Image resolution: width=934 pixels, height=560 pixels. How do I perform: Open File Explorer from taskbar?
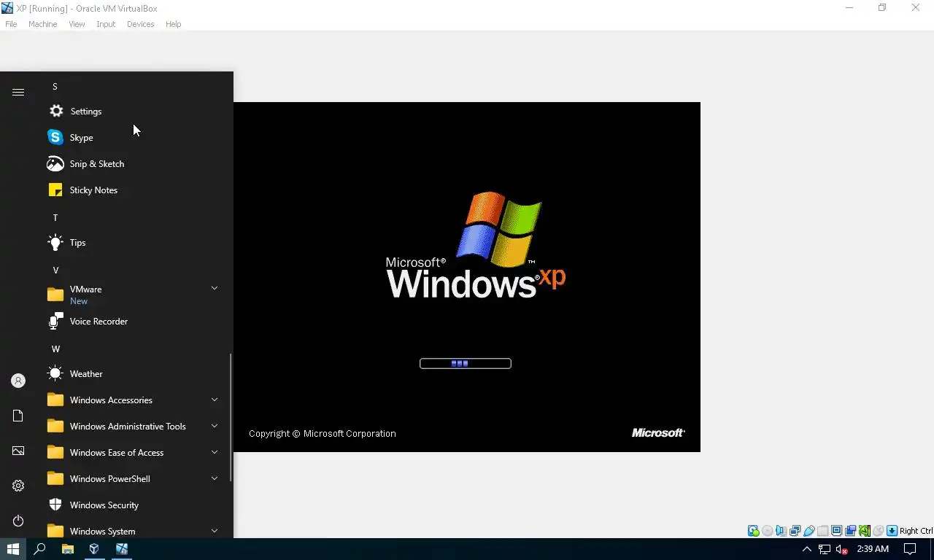click(67, 549)
